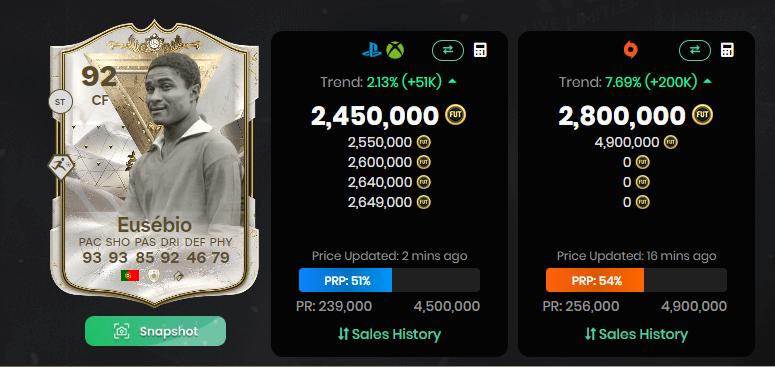
Task: Click the ST alternate position badge on the card
Action: (x=61, y=102)
